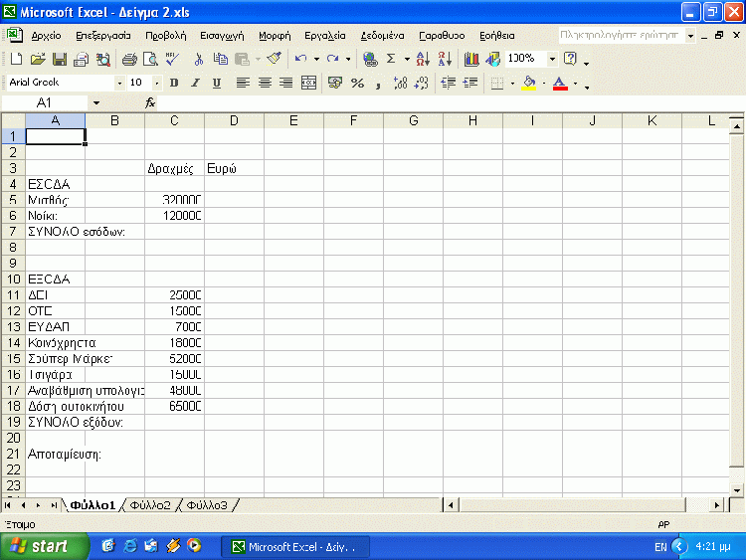Apply Currency style icon

335,84
